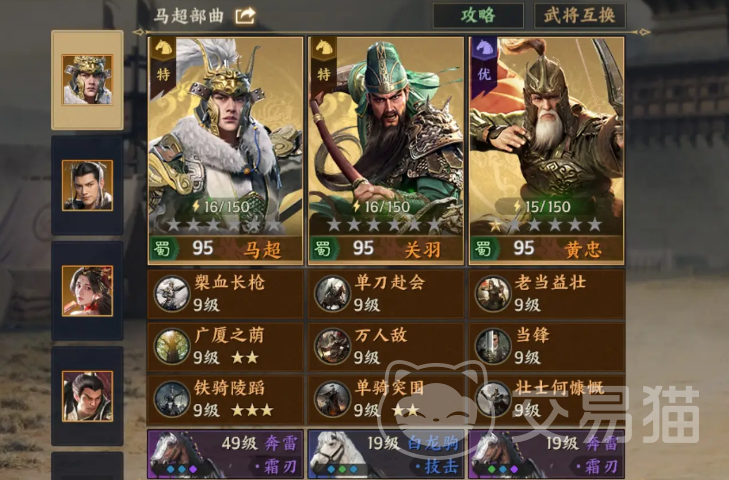Viewport: 729px width, 480px height.
Task: Click the 万人敌 skill icon
Action: 332,347
